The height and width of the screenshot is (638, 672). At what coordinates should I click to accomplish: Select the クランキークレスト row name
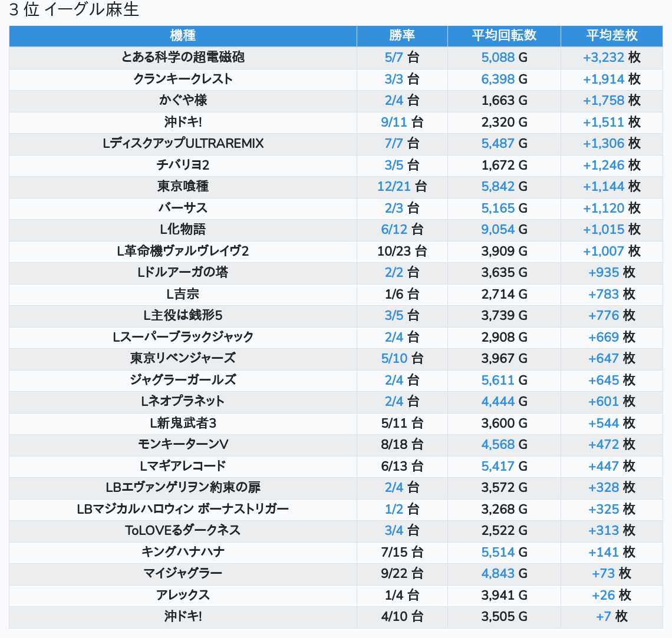(x=183, y=79)
